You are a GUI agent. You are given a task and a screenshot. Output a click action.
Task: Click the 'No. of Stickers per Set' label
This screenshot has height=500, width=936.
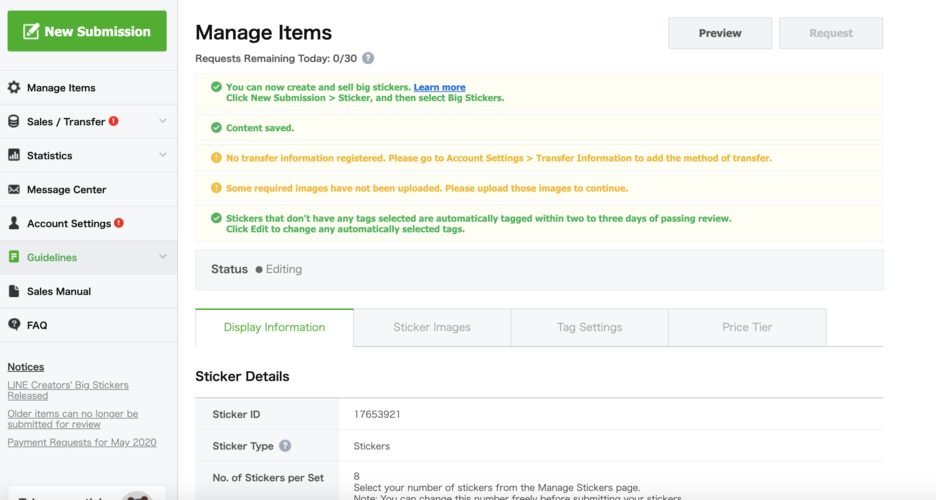tap(268, 477)
